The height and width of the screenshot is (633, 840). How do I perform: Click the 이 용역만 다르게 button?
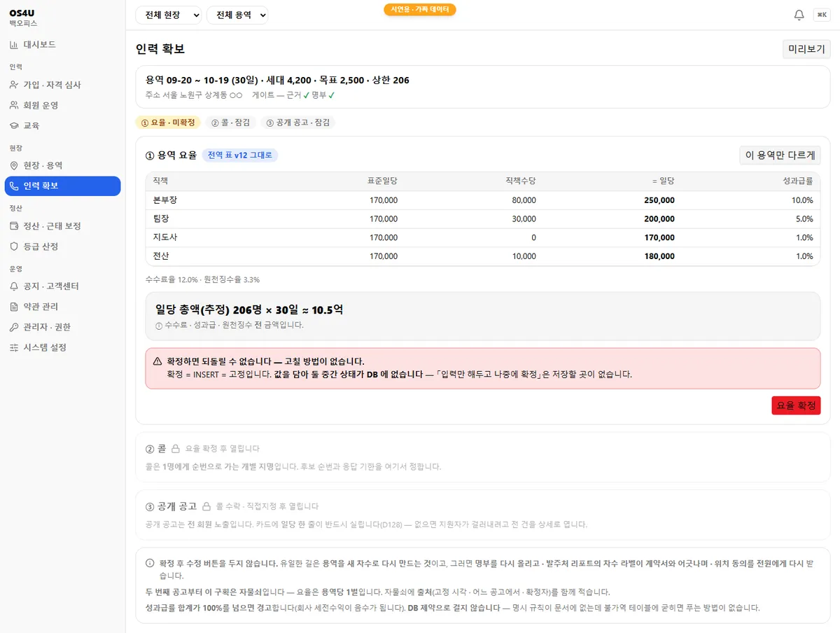click(780, 155)
